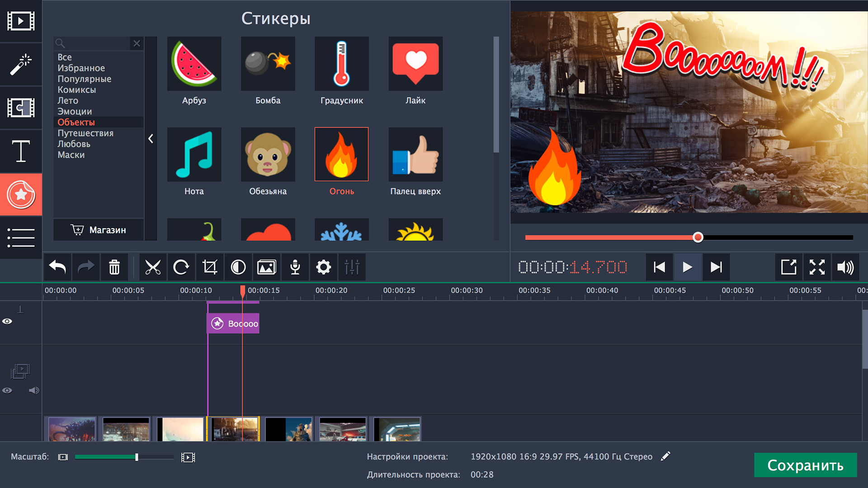Edit project settings with pencil icon

point(665,456)
